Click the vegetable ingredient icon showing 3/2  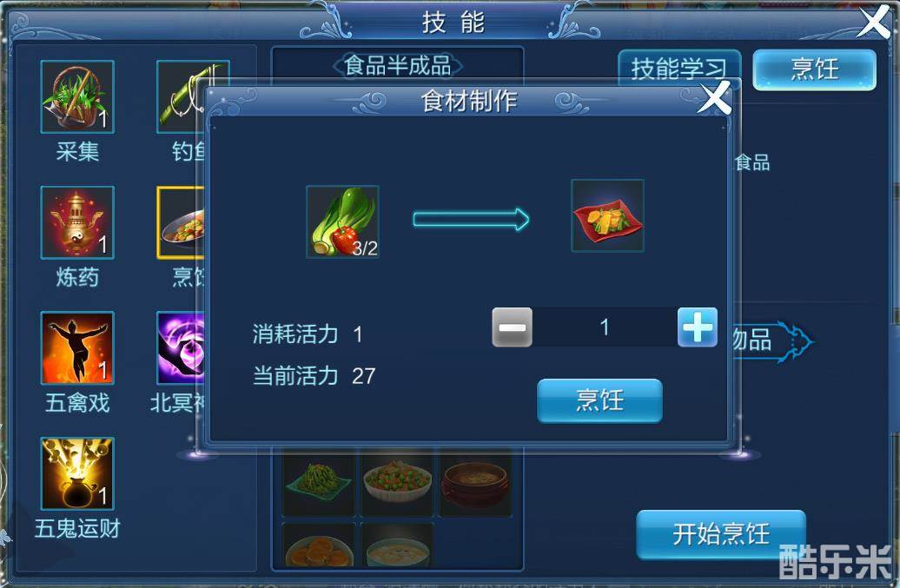(342, 221)
